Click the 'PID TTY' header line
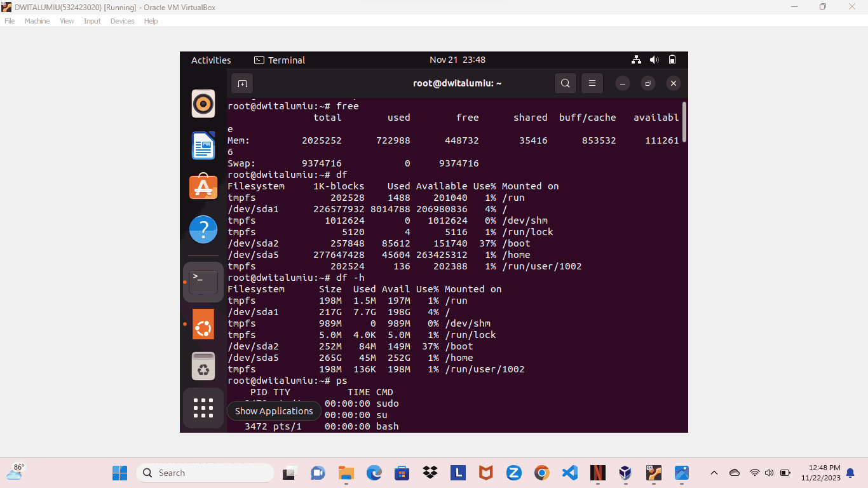The width and height of the screenshot is (868, 488). click(322, 392)
